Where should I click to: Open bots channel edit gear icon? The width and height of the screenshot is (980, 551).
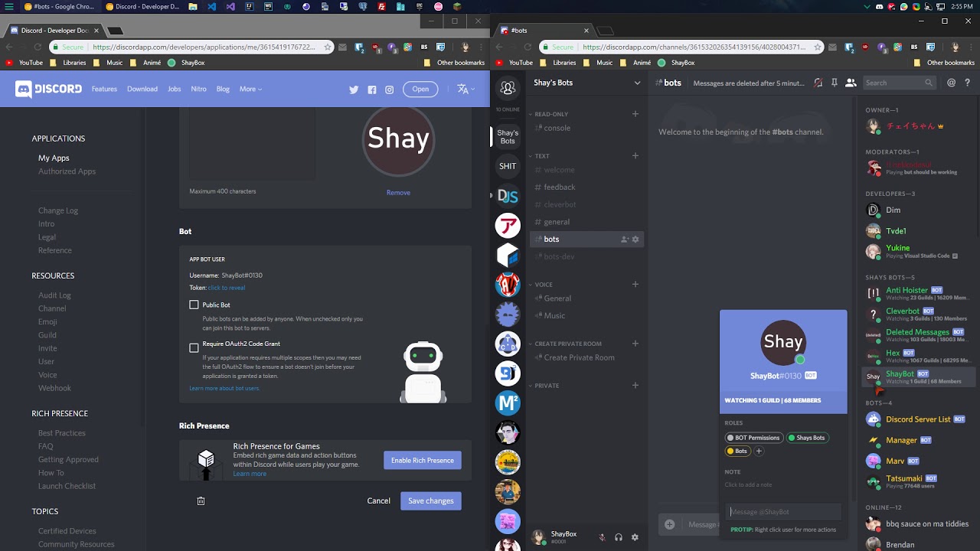(635, 240)
